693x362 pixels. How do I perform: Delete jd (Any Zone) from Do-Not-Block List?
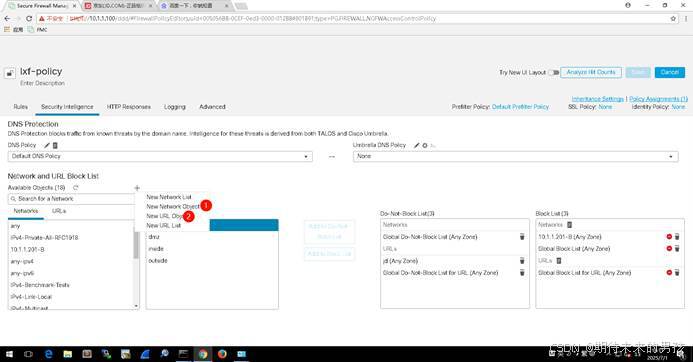coord(522,261)
